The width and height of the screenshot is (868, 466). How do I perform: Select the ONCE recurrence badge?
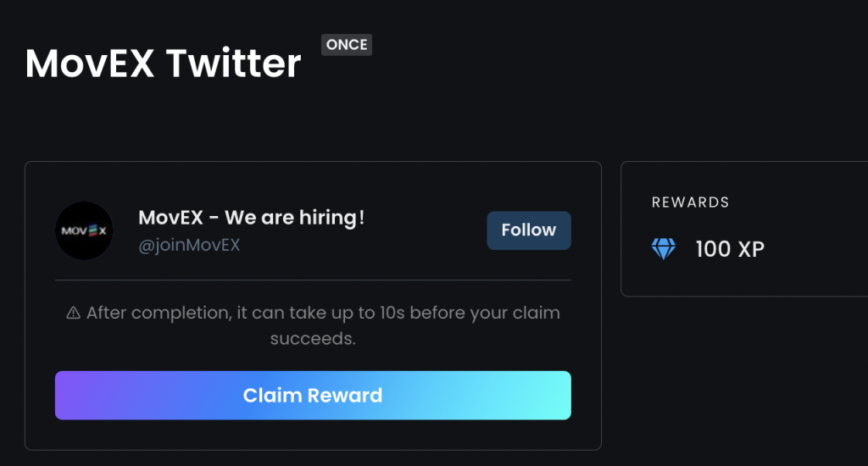click(347, 45)
